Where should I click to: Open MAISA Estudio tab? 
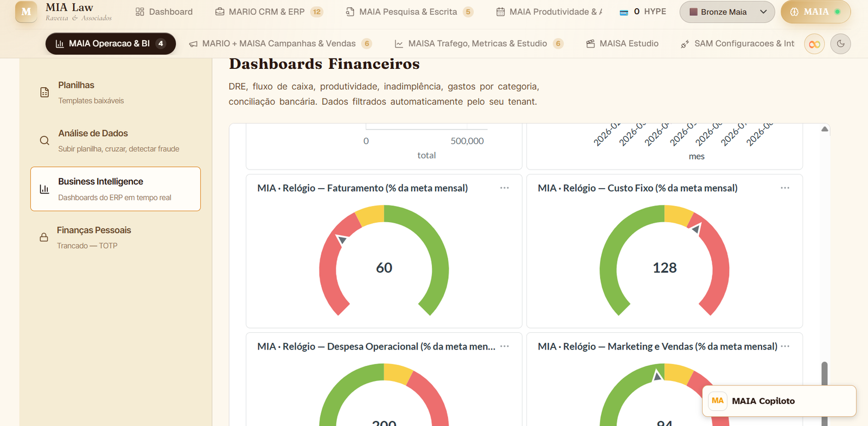pyautogui.click(x=622, y=44)
